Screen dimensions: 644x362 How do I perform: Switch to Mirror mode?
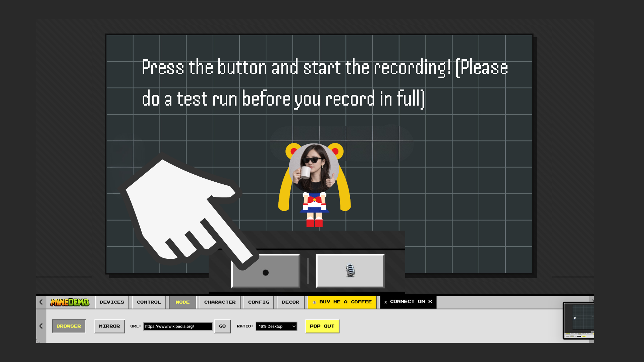point(109,326)
